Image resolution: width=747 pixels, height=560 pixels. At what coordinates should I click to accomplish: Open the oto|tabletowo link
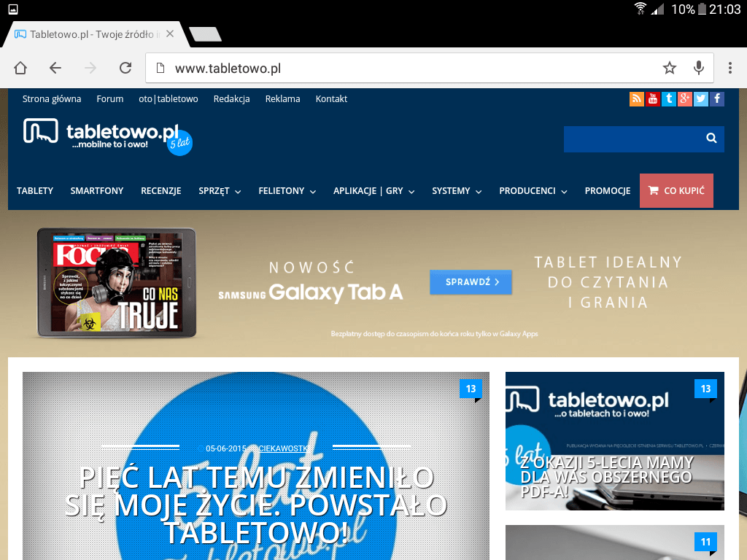169,99
